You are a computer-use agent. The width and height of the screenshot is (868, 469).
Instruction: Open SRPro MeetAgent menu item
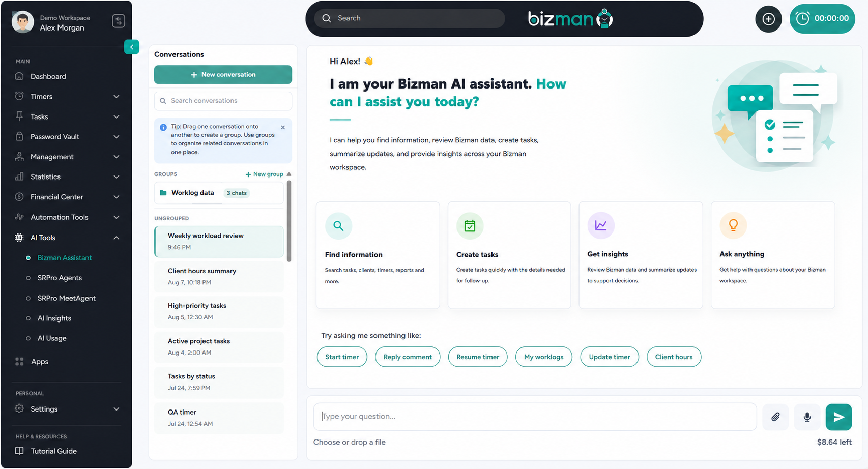pos(66,298)
